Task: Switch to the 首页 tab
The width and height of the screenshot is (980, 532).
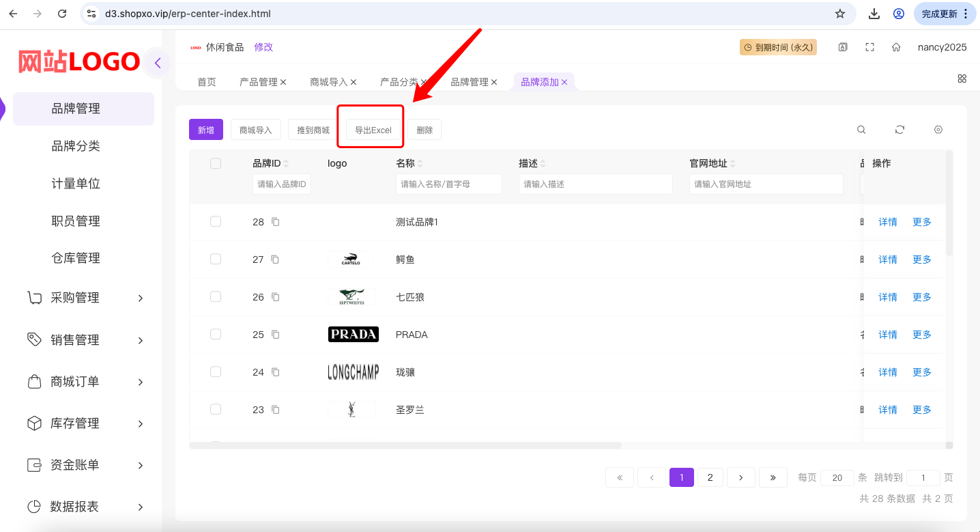Action: (x=207, y=82)
